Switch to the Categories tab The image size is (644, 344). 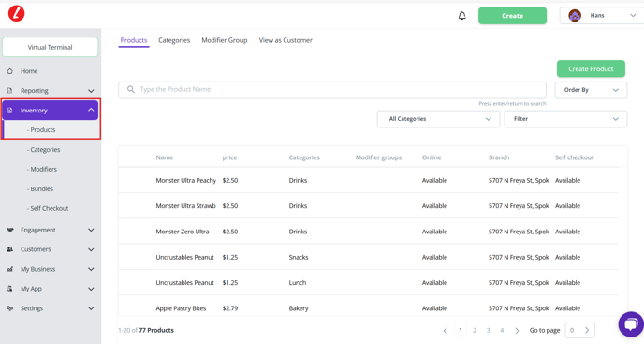174,40
